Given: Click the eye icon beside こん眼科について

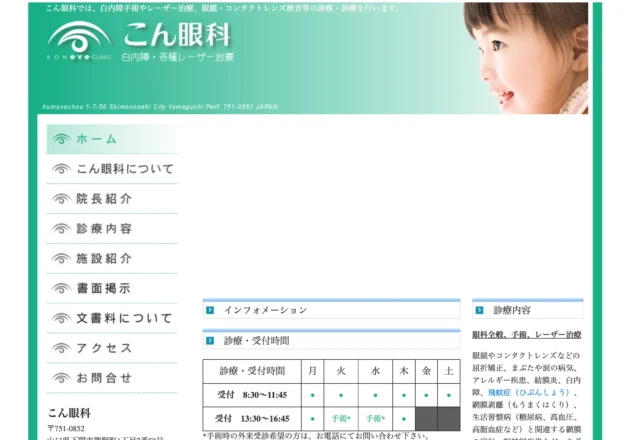Looking at the screenshot, I should pyautogui.click(x=61, y=169).
